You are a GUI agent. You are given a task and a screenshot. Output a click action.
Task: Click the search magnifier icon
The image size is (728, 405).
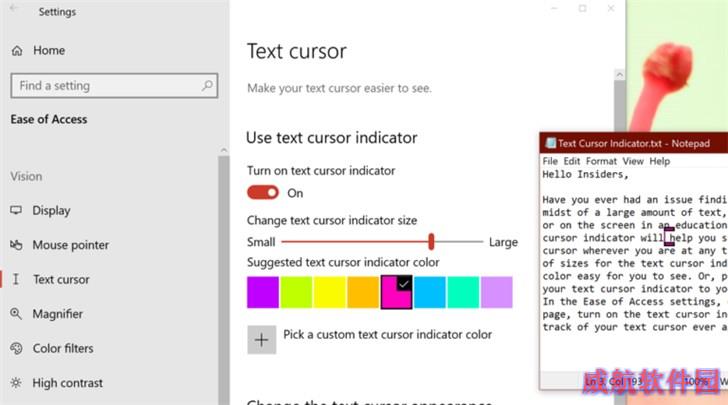(207, 86)
